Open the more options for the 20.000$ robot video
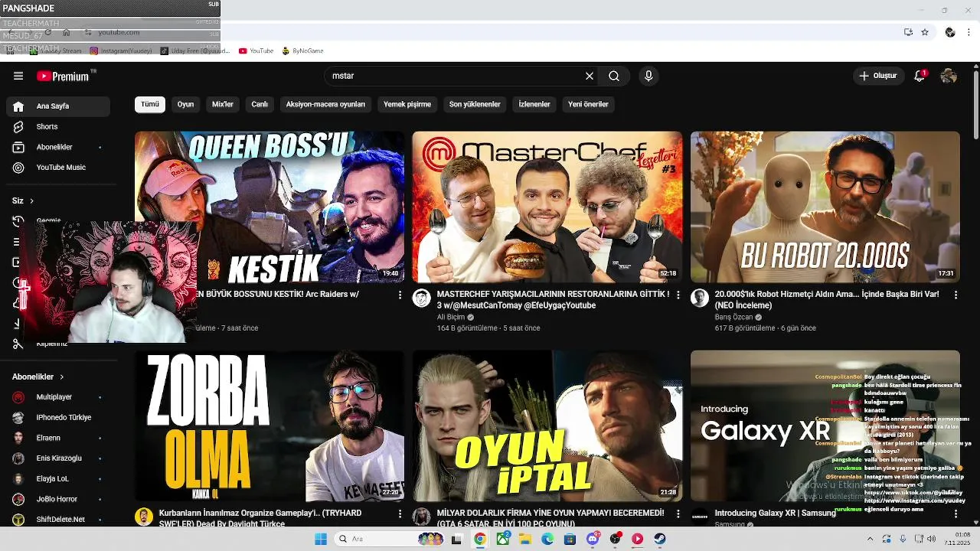The width and height of the screenshot is (980, 551). (x=955, y=295)
